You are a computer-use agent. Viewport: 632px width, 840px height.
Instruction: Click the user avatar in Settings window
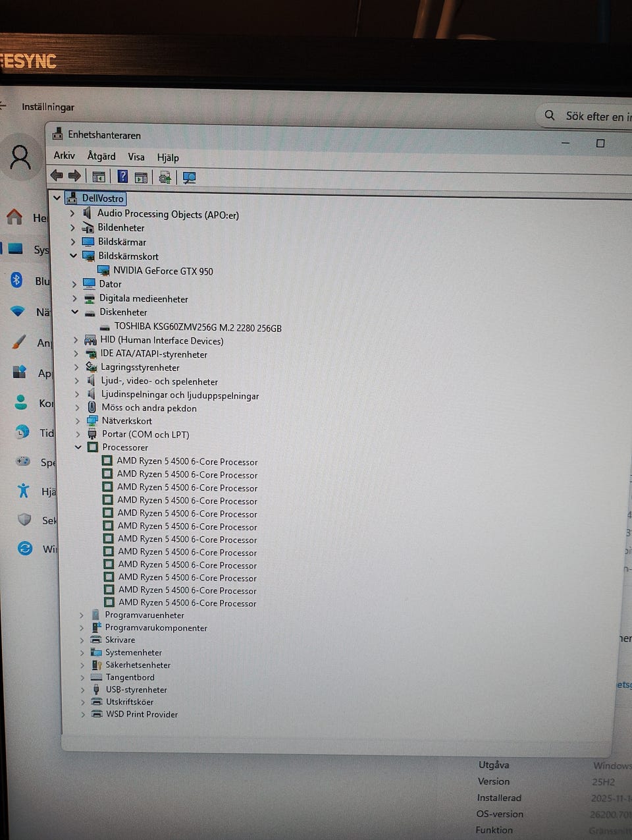tap(20, 157)
